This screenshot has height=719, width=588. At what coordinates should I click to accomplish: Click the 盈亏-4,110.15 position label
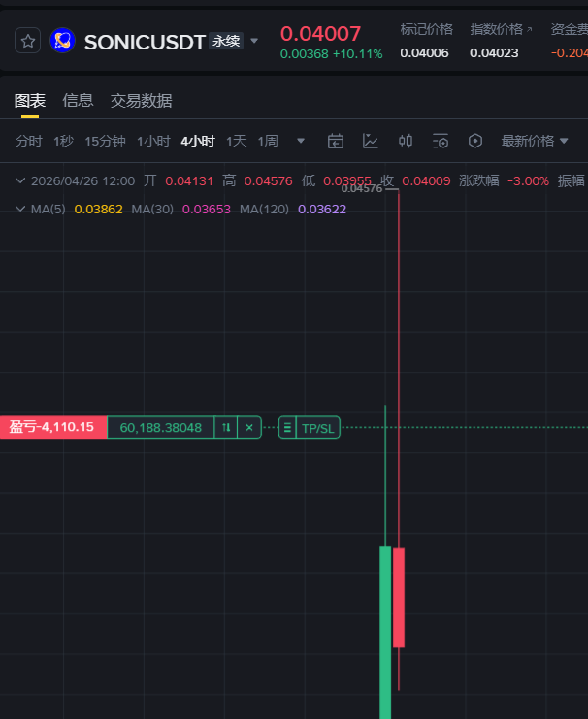tap(53, 427)
